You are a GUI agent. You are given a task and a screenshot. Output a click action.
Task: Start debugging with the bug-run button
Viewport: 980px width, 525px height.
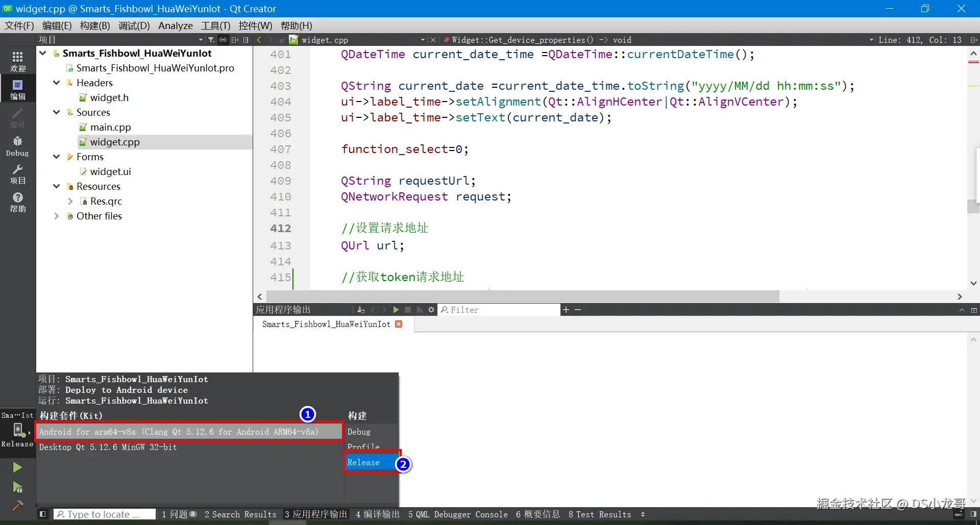point(17,487)
